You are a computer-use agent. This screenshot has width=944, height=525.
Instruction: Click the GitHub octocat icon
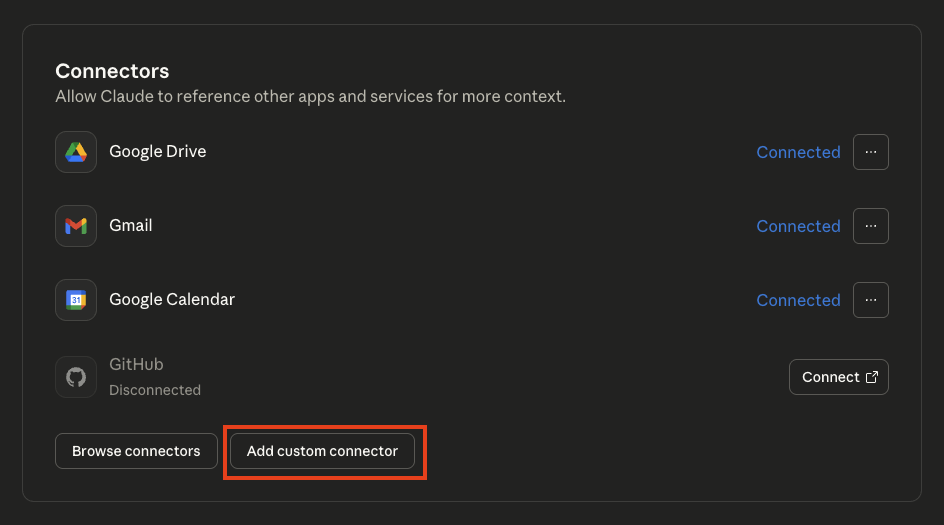pos(76,377)
